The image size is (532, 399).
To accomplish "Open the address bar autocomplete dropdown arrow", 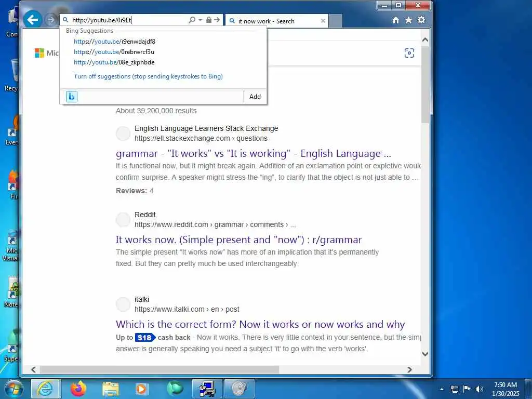I will coord(200,20).
